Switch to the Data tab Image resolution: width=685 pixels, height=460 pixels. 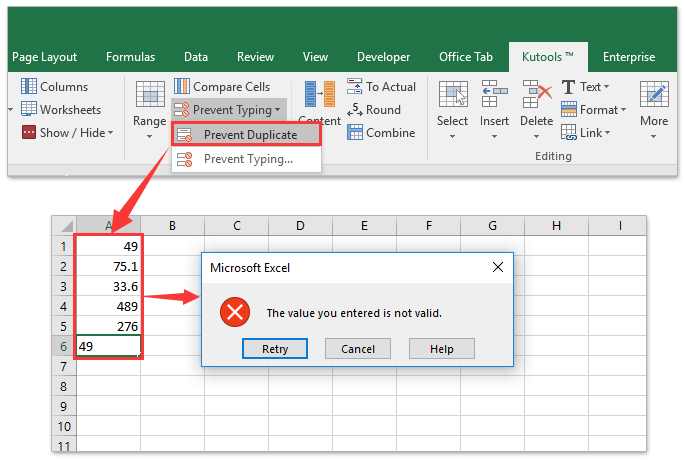pos(196,57)
